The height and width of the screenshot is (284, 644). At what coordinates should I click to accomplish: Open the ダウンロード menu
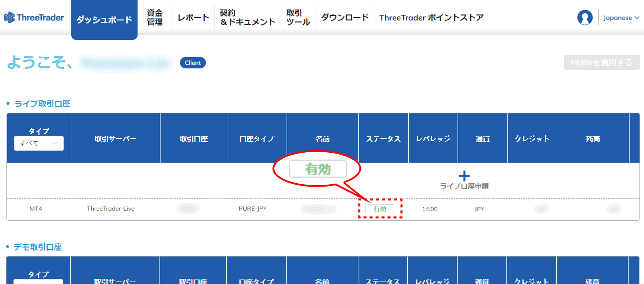(345, 17)
